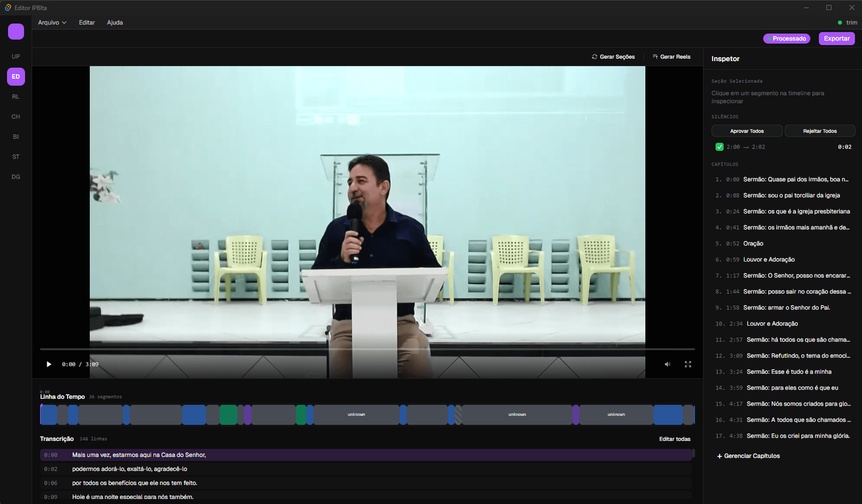Jump to chapter 5 Oração

point(783,243)
